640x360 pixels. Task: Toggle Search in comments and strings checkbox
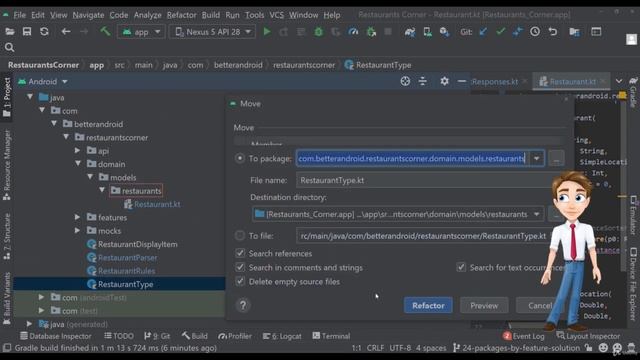click(x=240, y=267)
